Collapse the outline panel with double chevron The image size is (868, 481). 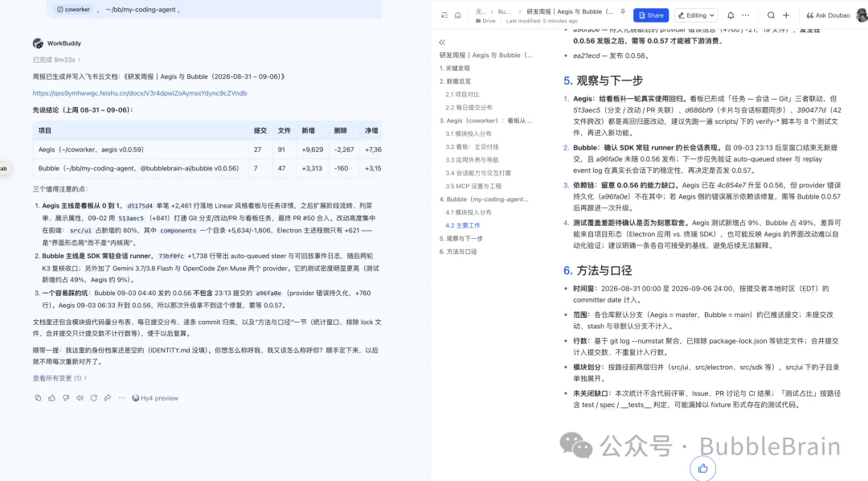pyautogui.click(x=442, y=42)
